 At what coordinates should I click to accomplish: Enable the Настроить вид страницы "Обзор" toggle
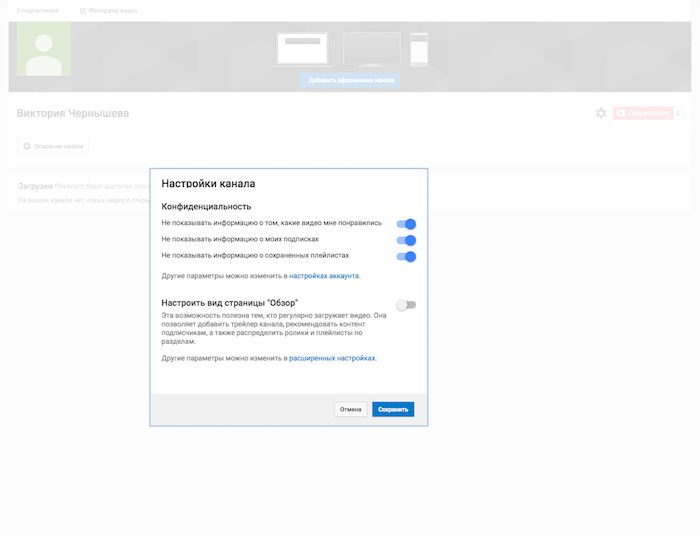pos(406,305)
